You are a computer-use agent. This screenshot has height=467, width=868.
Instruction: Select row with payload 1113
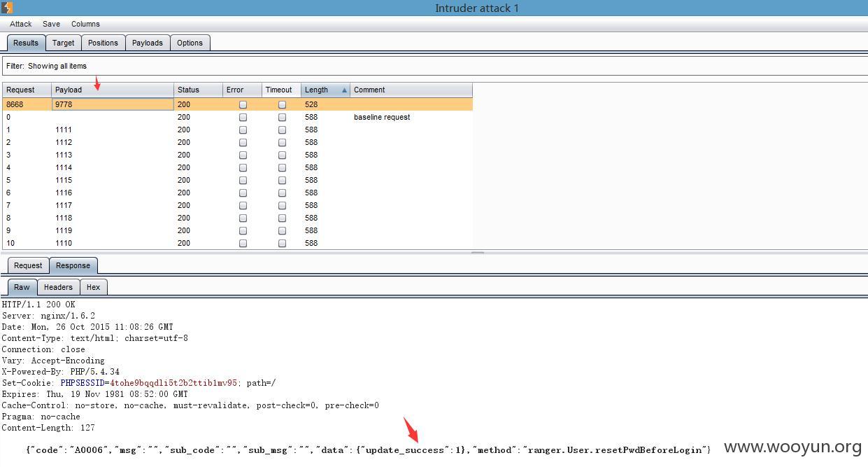click(x=238, y=155)
